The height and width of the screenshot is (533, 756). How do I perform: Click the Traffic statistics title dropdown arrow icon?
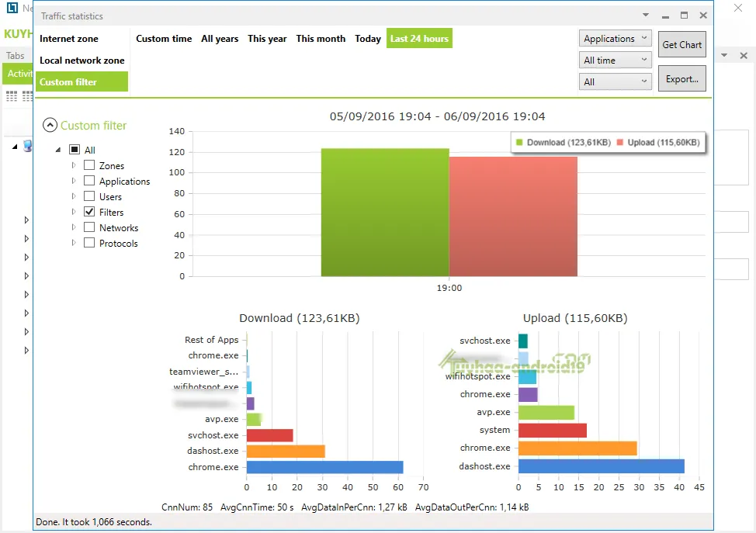[646, 16]
